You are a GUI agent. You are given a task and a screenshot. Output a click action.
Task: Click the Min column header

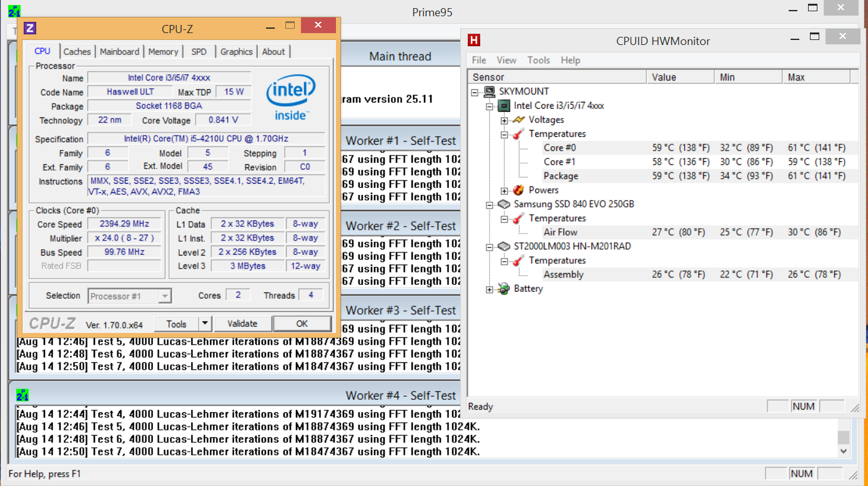(x=748, y=77)
